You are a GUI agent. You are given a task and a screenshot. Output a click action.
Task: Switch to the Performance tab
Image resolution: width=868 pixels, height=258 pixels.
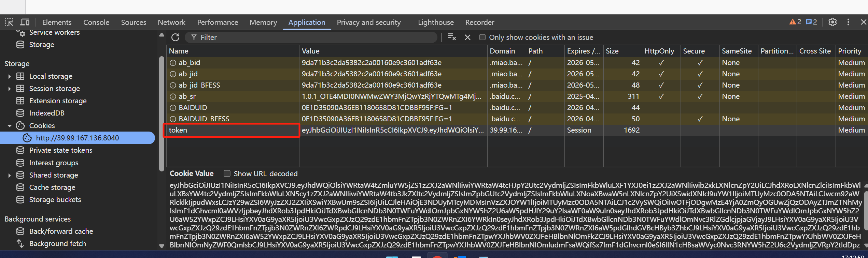coord(218,22)
